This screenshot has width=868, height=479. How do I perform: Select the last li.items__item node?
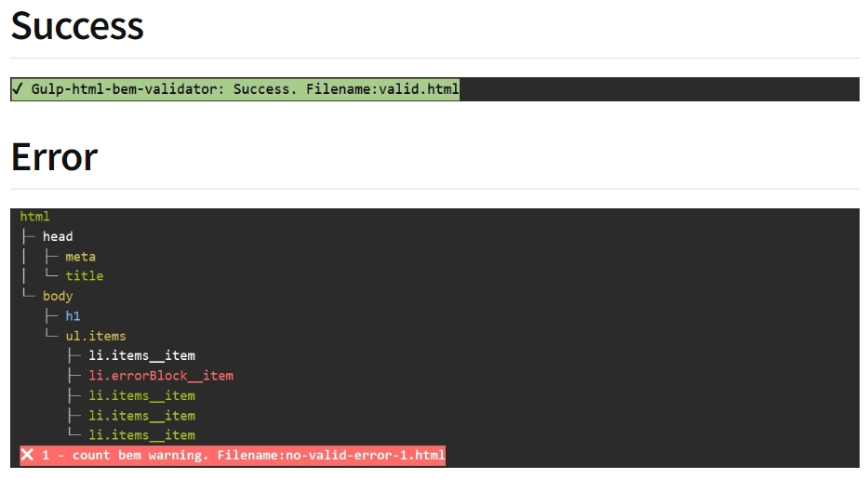[141, 434]
